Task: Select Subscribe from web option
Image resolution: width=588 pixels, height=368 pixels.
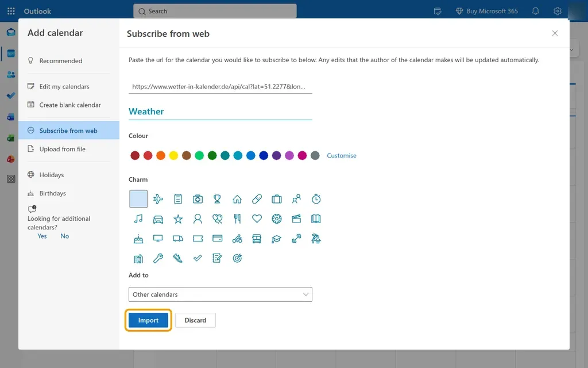Action: click(x=69, y=131)
